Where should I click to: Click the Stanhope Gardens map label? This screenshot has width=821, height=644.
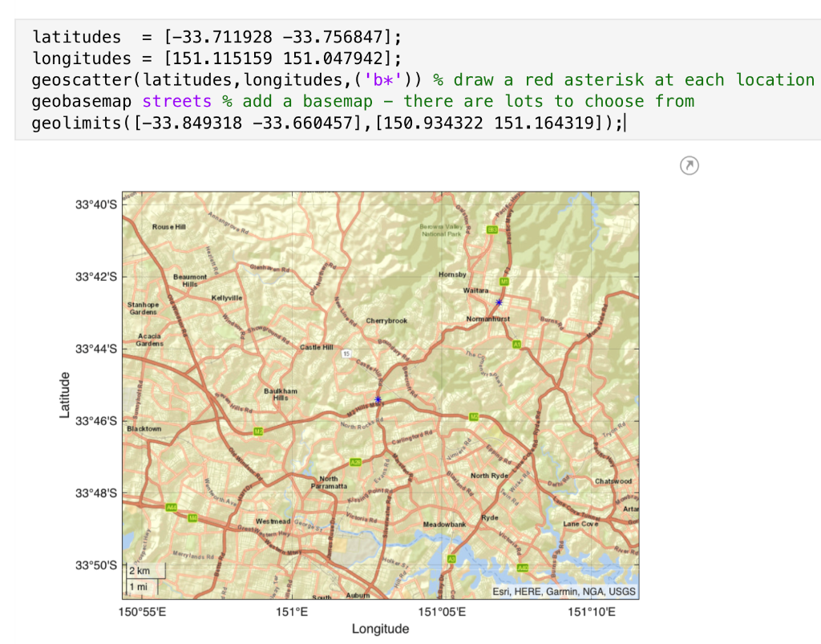click(143, 308)
